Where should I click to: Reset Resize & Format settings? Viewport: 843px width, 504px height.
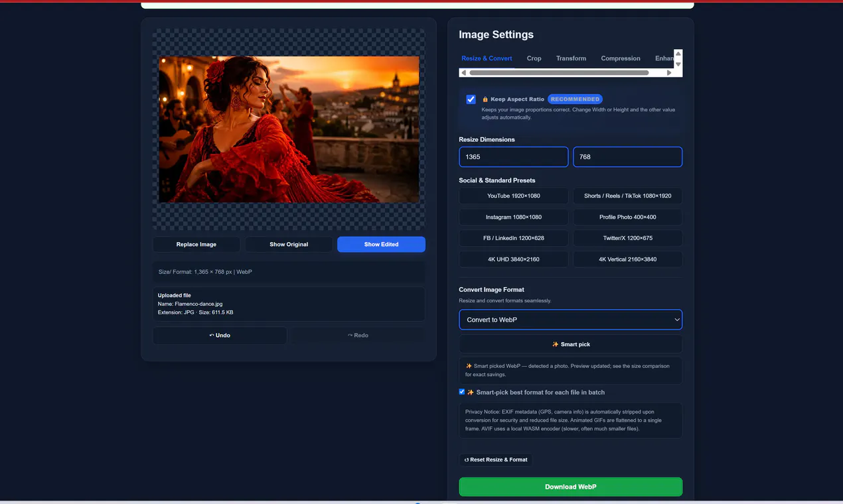(x=496, y=460)
